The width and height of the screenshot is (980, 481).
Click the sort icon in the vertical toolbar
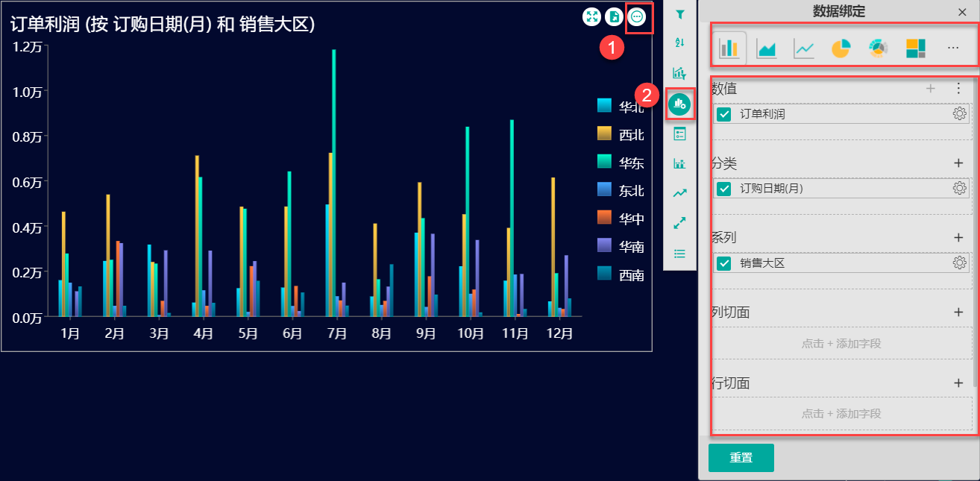(x=679, y=43)
